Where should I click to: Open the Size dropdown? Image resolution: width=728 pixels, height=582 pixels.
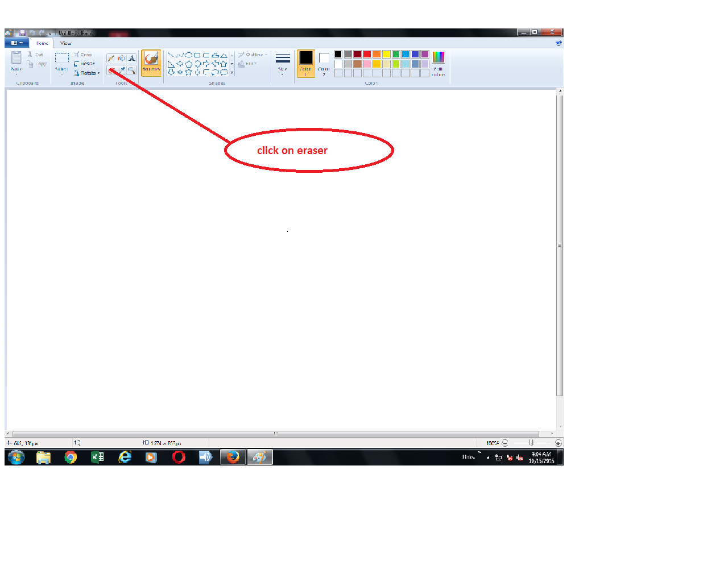[x=283, y=63]
